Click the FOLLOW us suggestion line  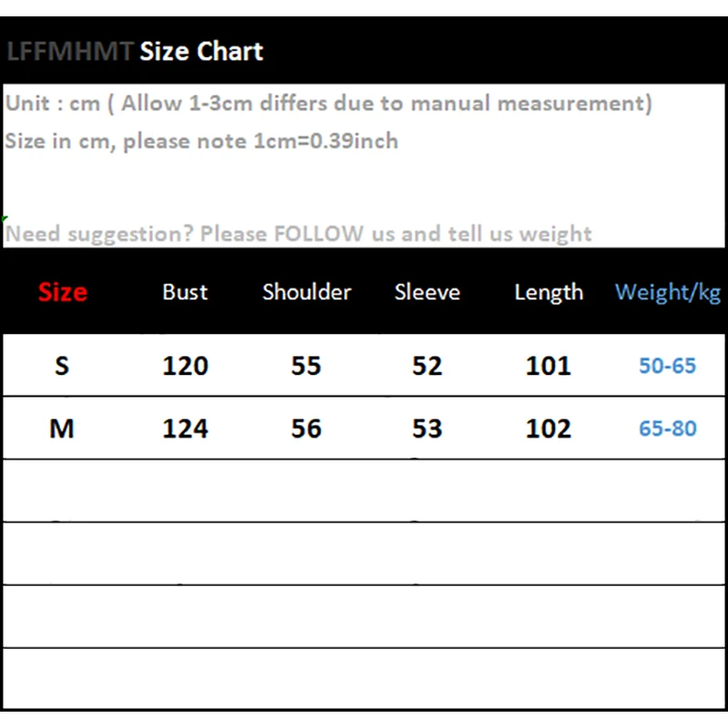[298, 234]
